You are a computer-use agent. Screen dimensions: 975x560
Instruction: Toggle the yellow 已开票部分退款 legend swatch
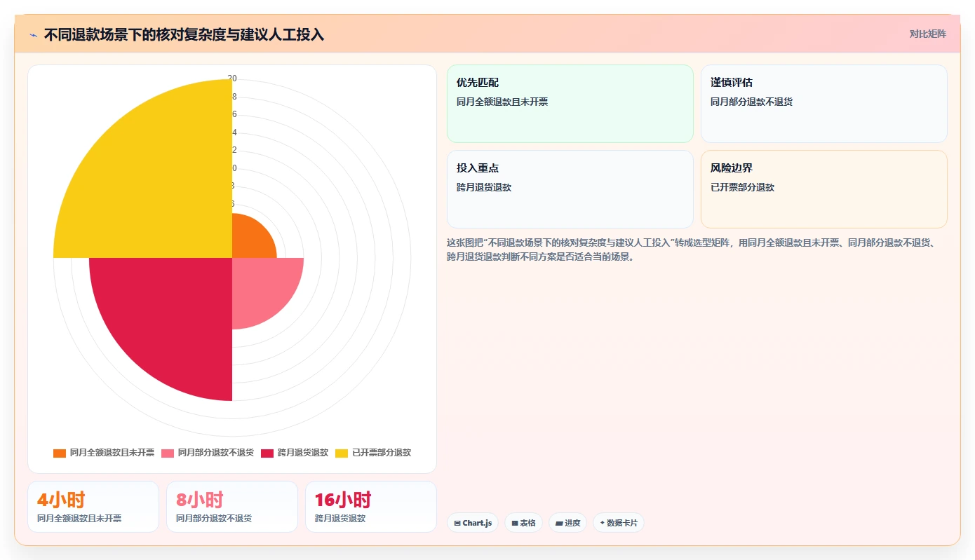pyautogui.click(x=342, y=453)
